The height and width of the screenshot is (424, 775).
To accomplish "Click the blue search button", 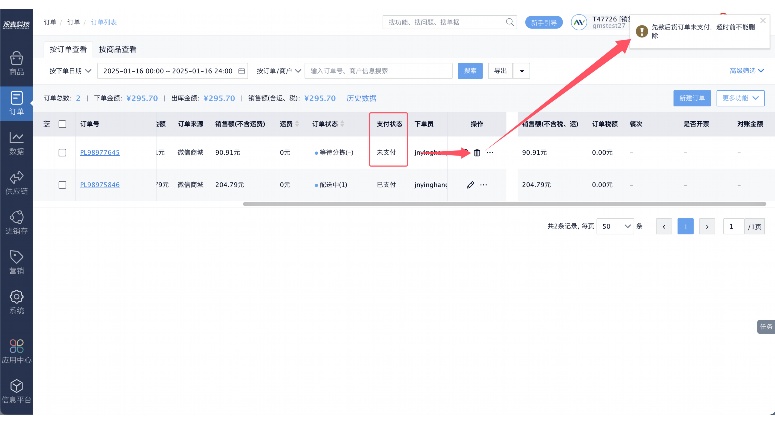I will tap(470, 71).
